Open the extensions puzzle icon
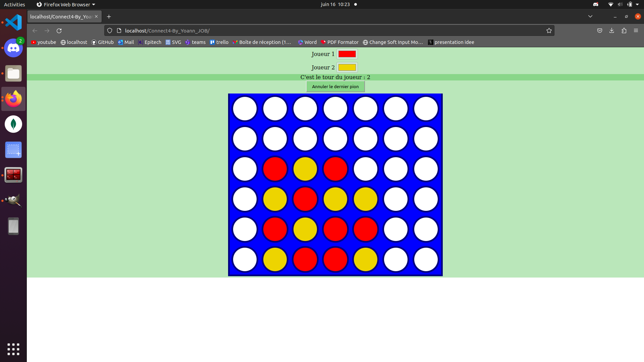The image size is (644, 362). (624, 31)
